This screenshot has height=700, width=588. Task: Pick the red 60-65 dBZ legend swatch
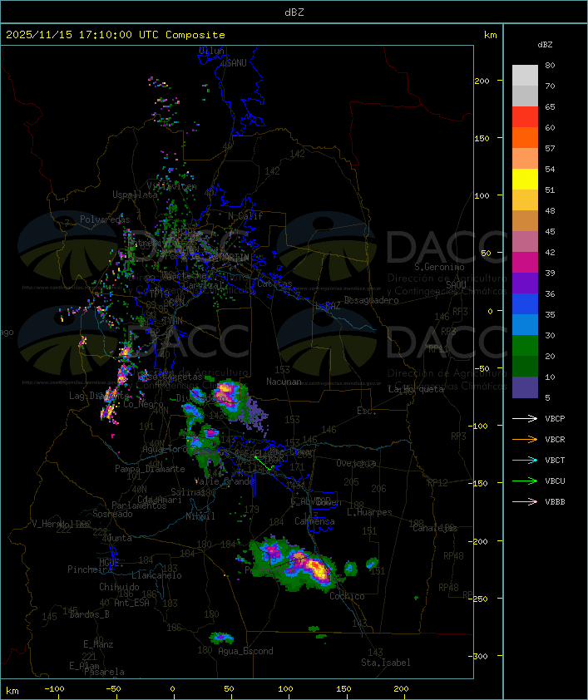(525, 117)
